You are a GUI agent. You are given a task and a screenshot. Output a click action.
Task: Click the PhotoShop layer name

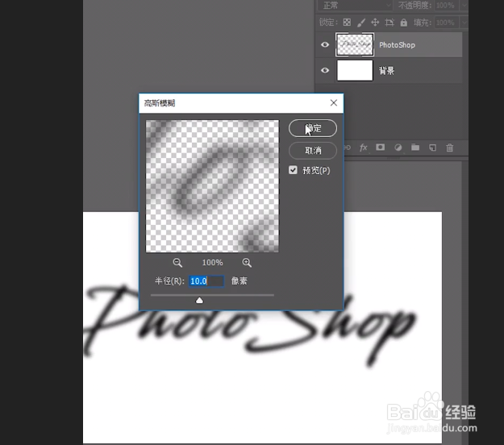397,45
